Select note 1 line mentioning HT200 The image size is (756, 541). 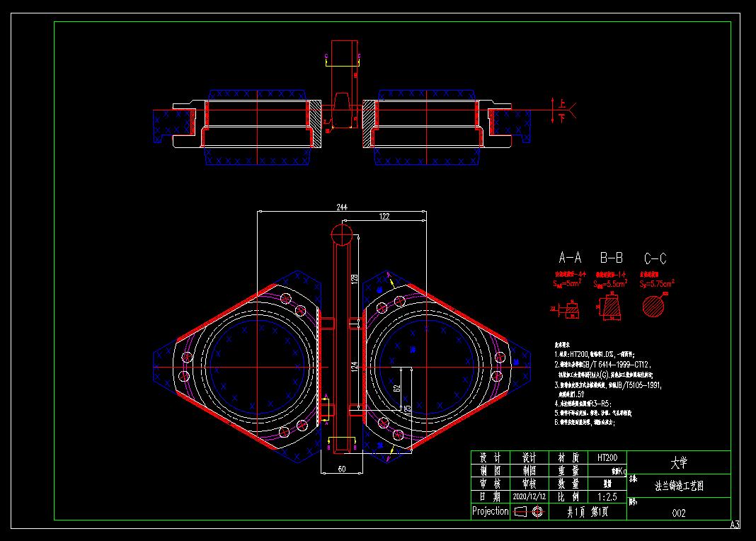[x=595, y=354]
